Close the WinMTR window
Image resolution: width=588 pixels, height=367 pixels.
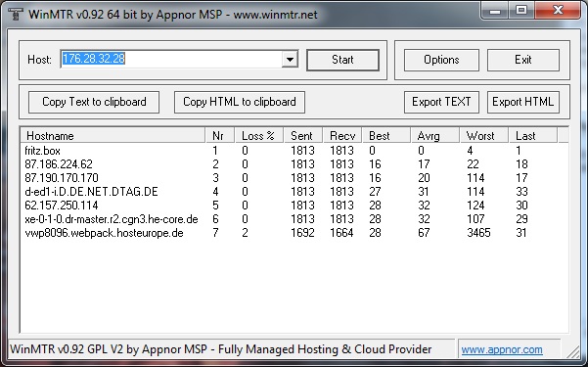tap(559, 10)
